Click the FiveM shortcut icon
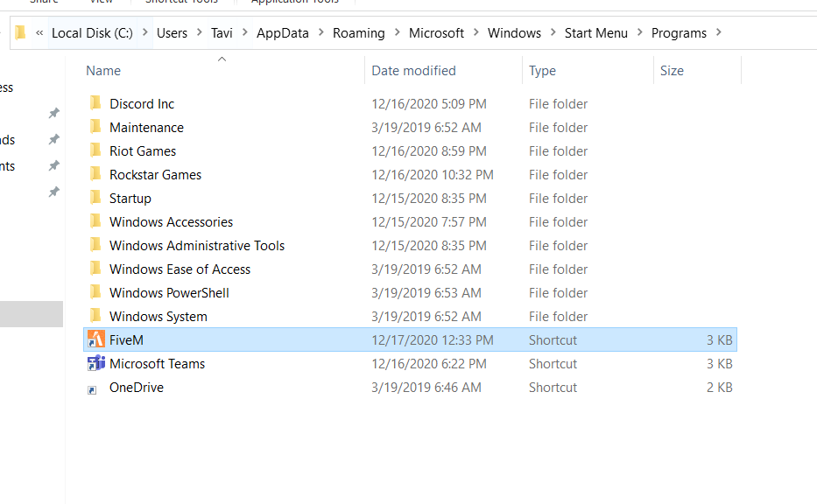This screenshot has height=504, width=817. (x=95, y=340)
